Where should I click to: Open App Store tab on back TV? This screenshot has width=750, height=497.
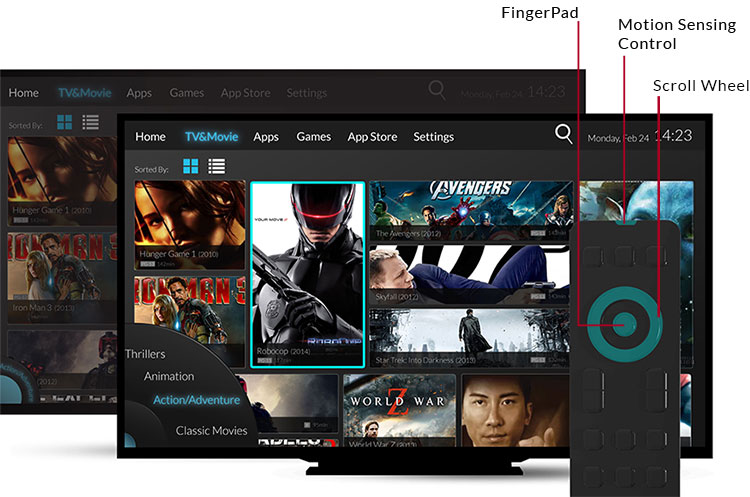(245, 93)
